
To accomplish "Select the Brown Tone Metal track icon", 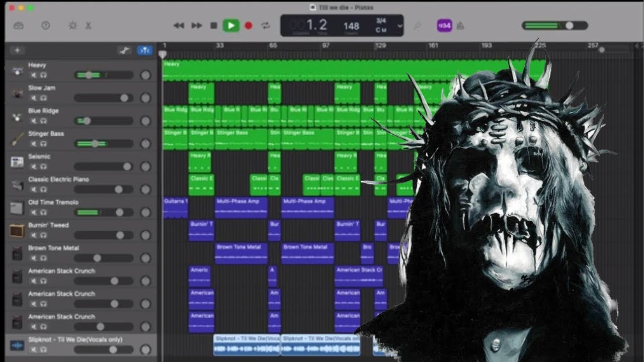I will [18, 253].
